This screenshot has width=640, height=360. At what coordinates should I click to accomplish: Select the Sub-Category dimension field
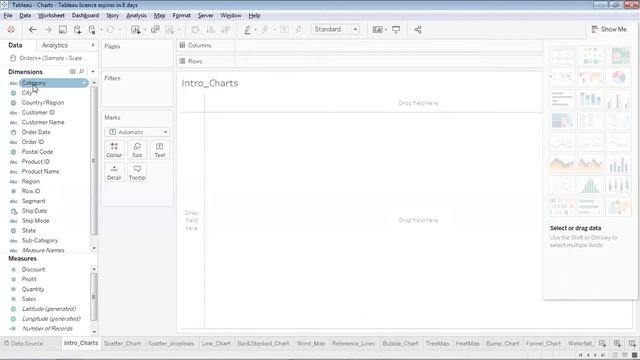point(40,240)
